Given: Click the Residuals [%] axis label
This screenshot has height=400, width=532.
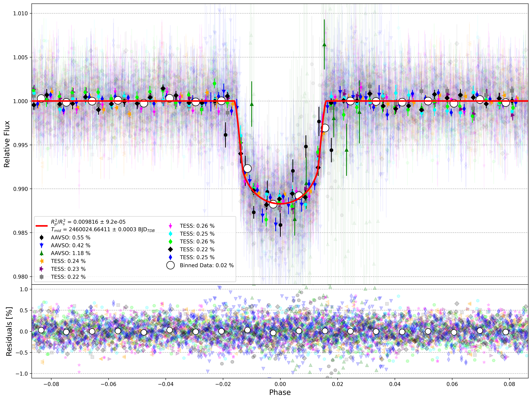Looking at the screenshot, I should point(9,331).
